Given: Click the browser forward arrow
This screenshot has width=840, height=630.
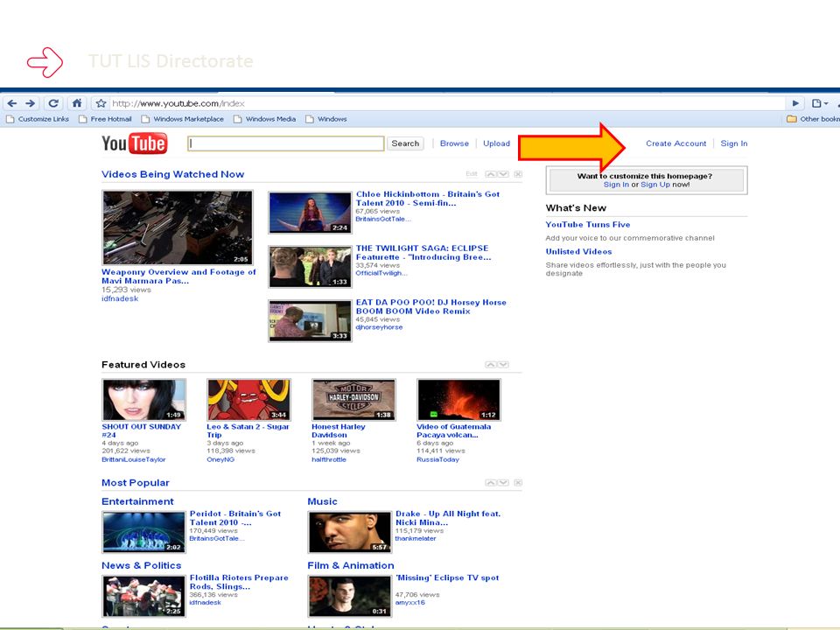Looking at the screenshot, I should pyautogui.click(x=31, y=103).
